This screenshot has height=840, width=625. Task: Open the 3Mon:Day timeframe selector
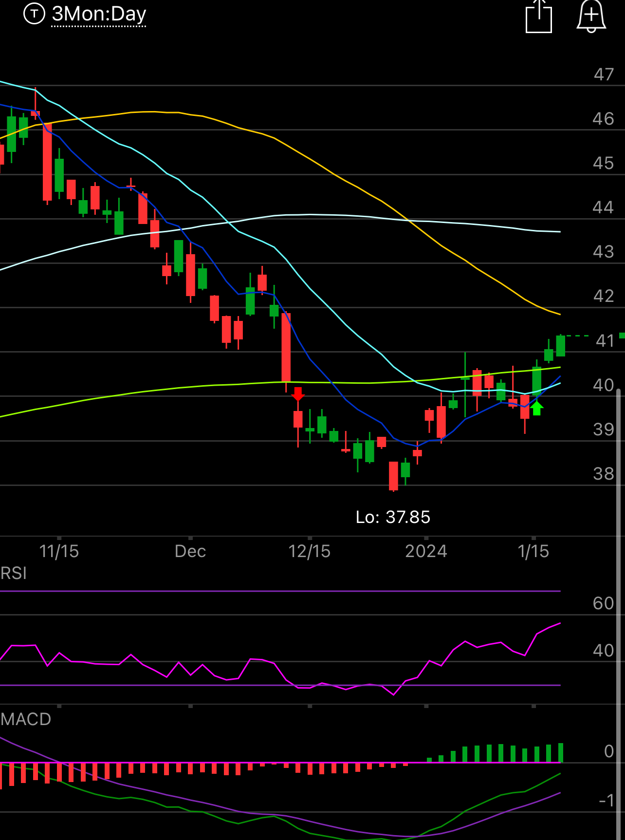(x=99, y=14)
